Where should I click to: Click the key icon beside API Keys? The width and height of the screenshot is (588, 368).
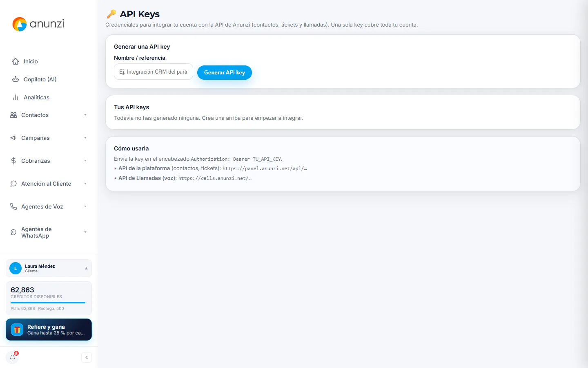click(111, 14)
